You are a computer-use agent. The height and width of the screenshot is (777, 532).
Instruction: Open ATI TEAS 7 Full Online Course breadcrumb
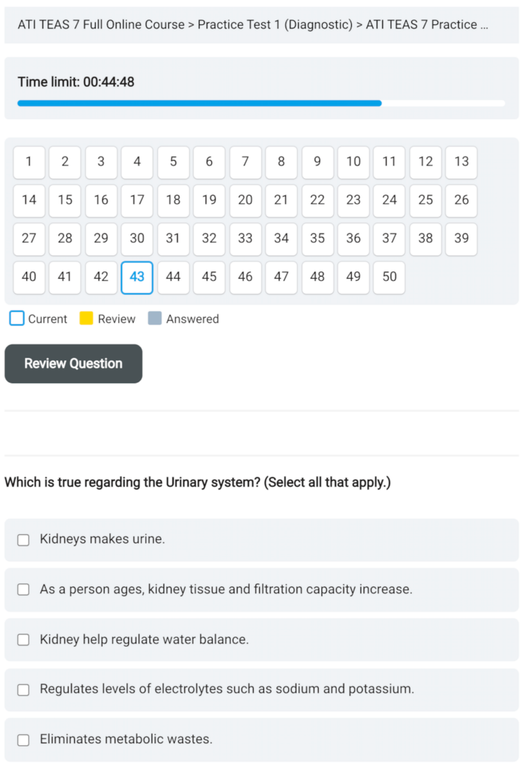click(100, 25)
